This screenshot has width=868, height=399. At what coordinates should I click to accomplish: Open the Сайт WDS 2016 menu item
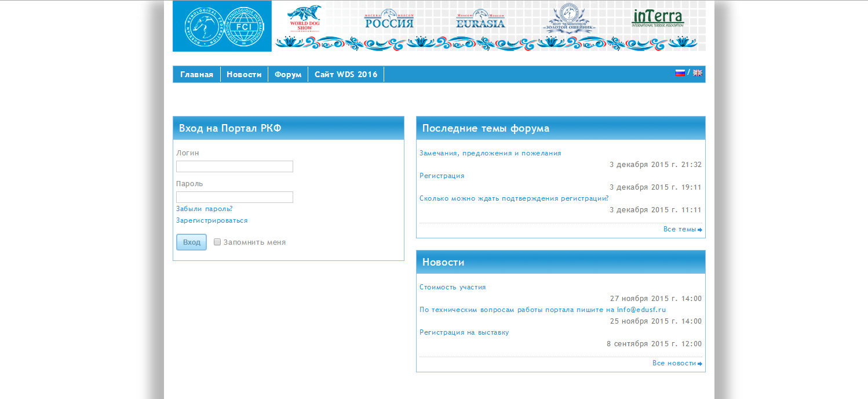tap(346, 75)
